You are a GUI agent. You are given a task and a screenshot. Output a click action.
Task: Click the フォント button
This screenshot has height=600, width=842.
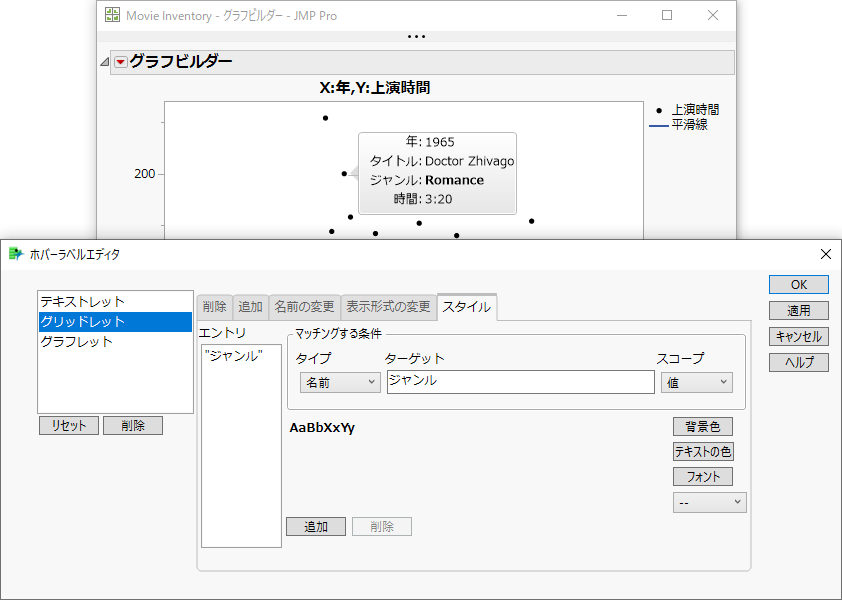(x=703, y=477)
